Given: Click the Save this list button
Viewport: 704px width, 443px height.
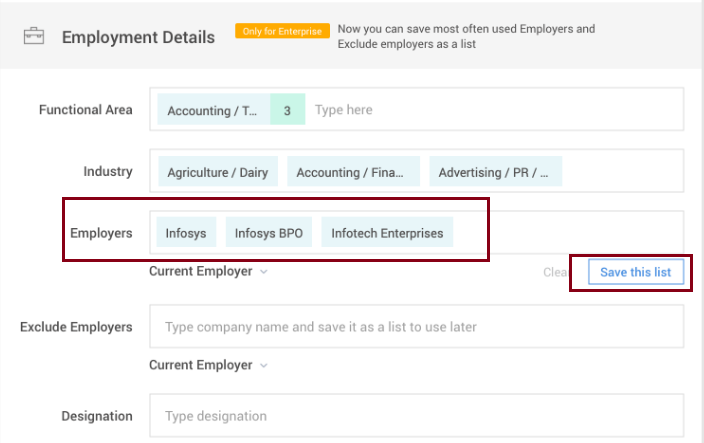Looking at the screenshot, I should 636,272.
